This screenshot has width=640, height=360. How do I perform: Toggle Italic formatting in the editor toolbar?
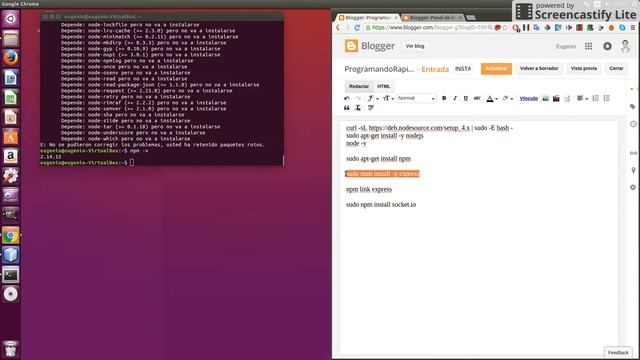[x=455, y=98]
